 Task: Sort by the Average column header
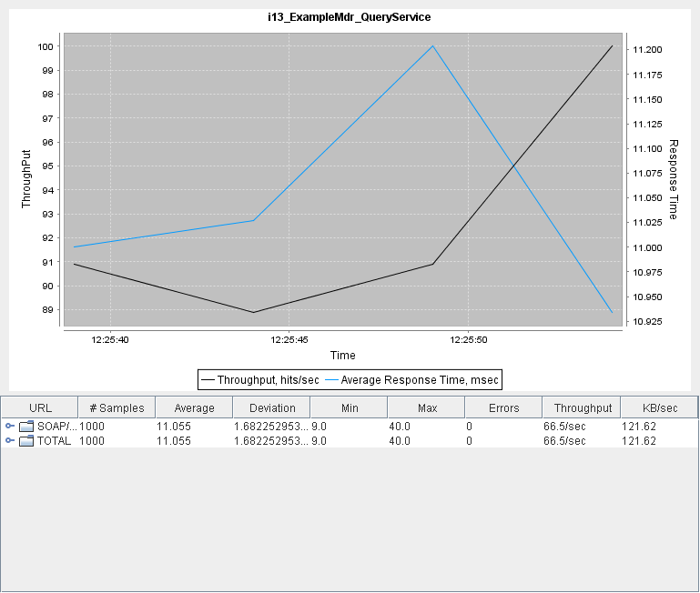tap(194, 407)
